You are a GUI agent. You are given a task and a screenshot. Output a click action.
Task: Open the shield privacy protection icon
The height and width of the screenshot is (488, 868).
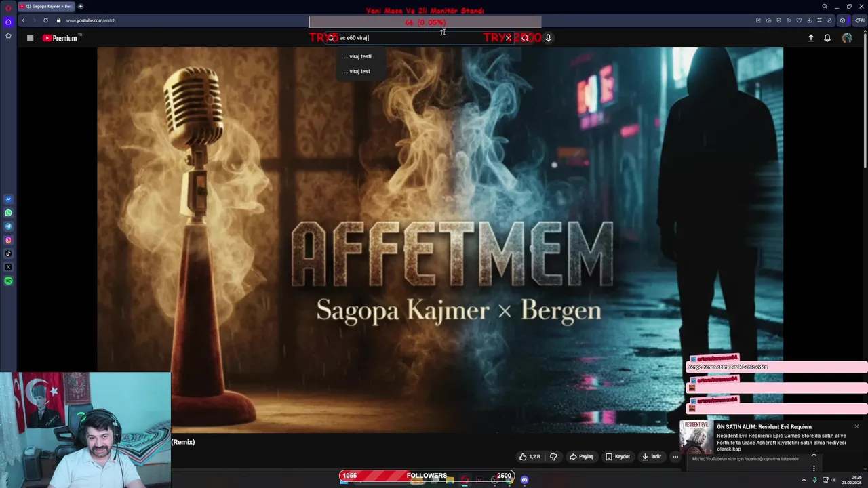pos(778,20)
